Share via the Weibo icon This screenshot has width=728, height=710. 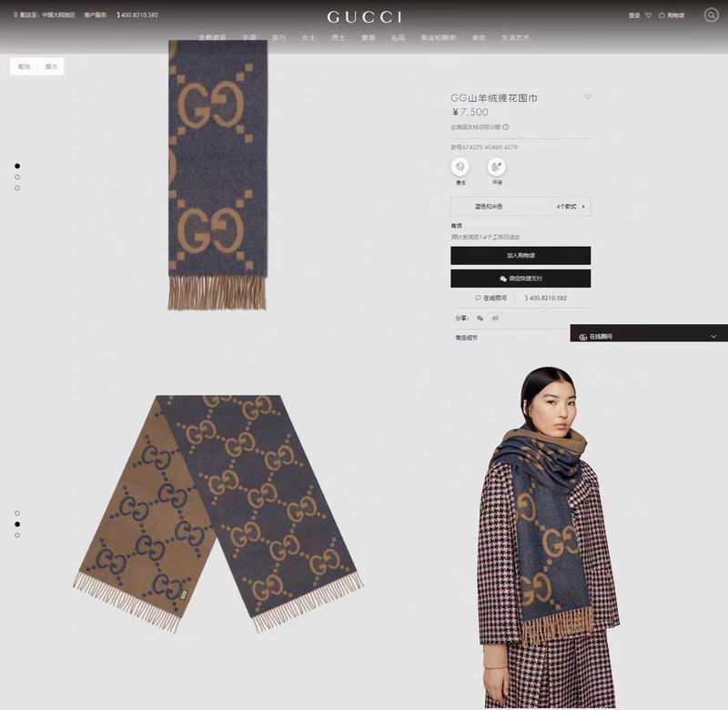pos(495,318)
